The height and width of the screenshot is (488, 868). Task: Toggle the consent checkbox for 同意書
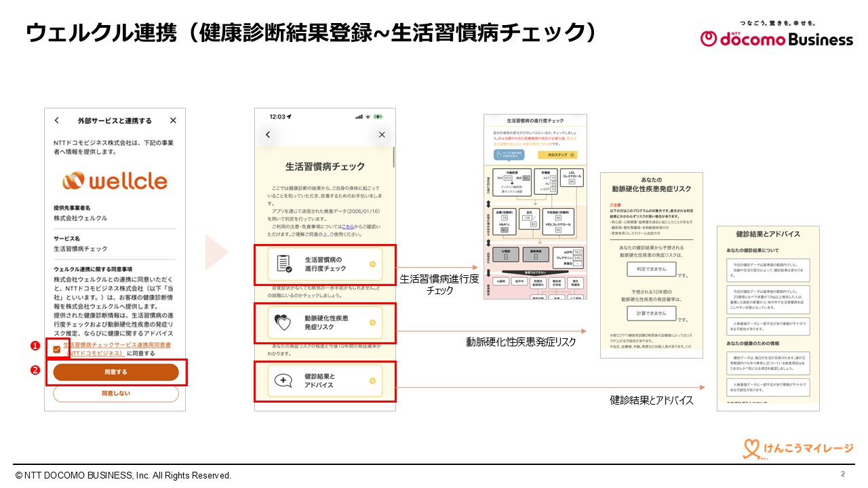pyautogui.click(x=56, y=349)
